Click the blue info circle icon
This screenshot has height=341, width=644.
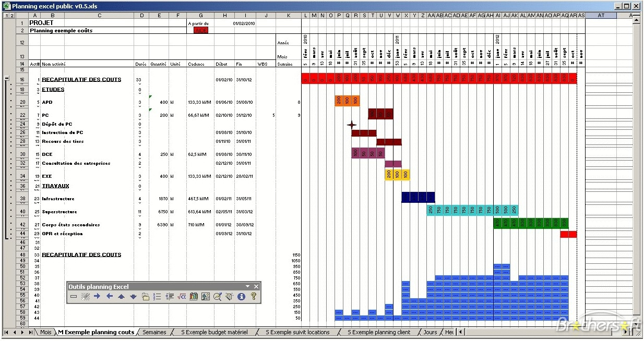[241, 297]
